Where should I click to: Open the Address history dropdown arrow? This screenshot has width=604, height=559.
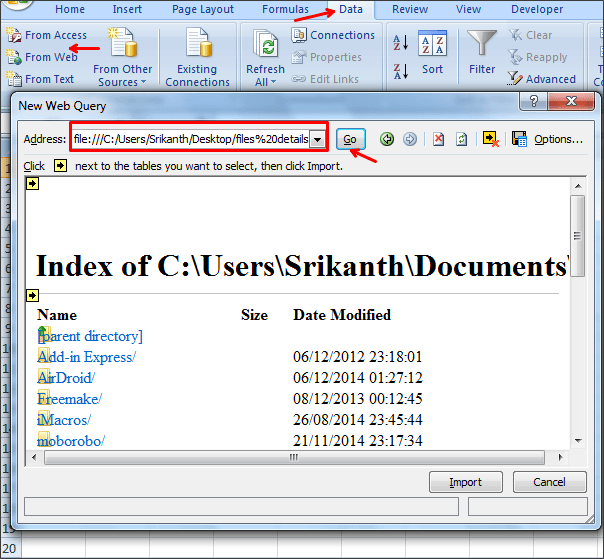(317, 139)
